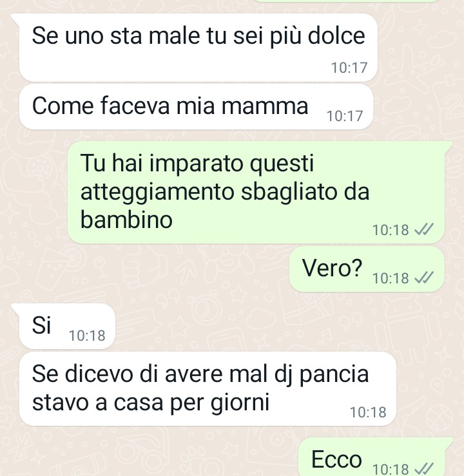464x476 pixels.
Task: Tap read receipt ticks on 'Tu hai imparato' message
Action: 424,229
